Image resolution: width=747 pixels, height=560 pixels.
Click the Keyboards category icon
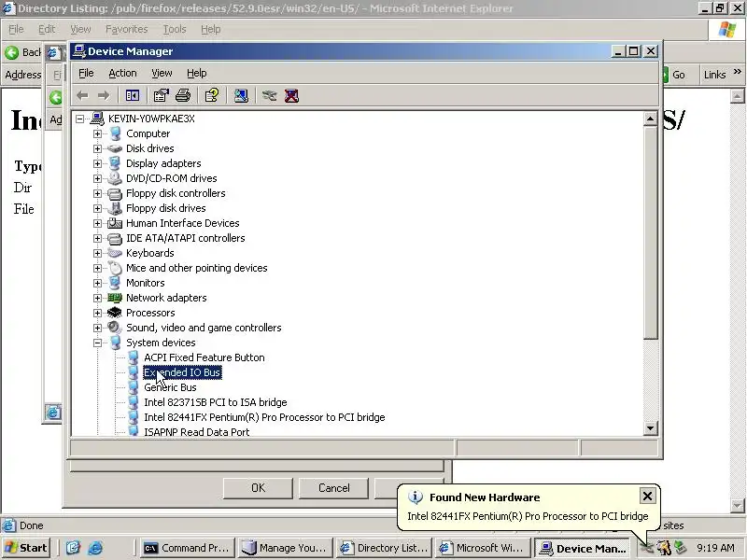click(114, 253)
